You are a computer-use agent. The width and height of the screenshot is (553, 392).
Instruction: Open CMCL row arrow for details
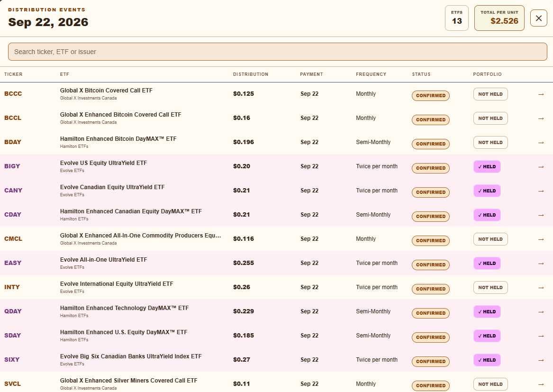point(541,239)
